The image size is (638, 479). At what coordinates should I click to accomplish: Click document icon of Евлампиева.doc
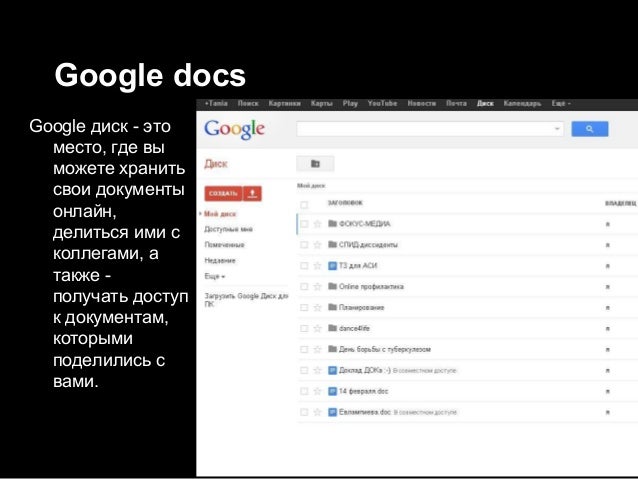pyautogui.click(x=332, y=412)
